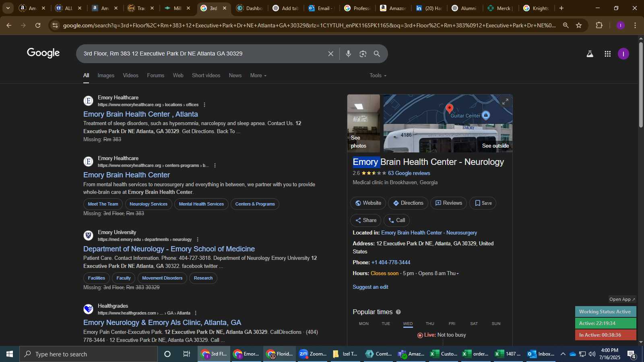Open Emory Neurology & Emory Als Clinic link
Viewport: 644px width, 362px height.
coord(162,323)
